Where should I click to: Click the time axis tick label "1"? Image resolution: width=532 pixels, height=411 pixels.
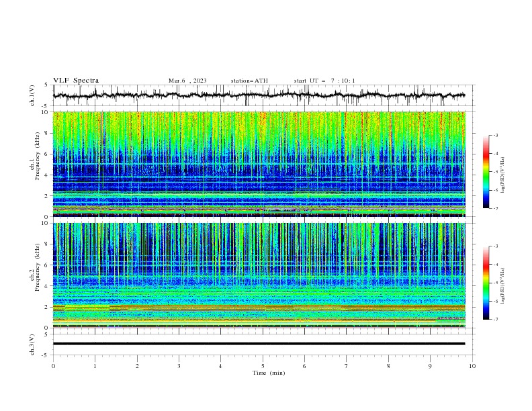click(x=95, y=366)
